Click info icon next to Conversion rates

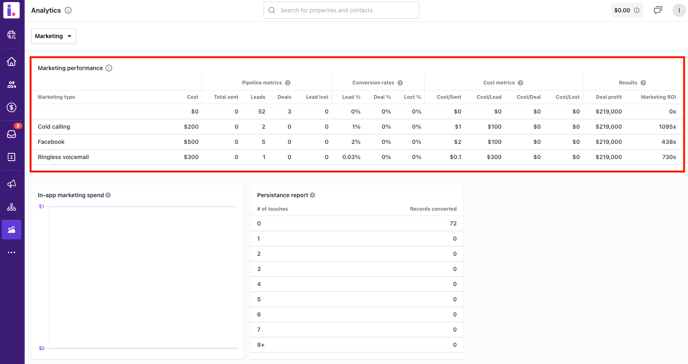click(400, 83)
